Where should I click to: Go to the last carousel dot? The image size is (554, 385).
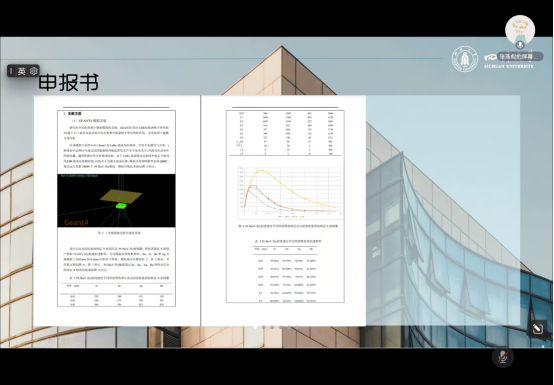coord(297,327)
